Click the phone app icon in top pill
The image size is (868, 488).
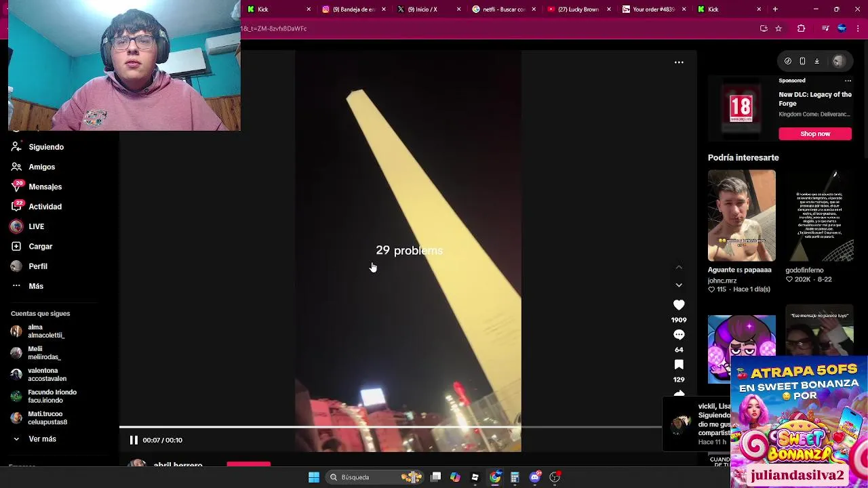pyautogui.click(x=802, y=61)
